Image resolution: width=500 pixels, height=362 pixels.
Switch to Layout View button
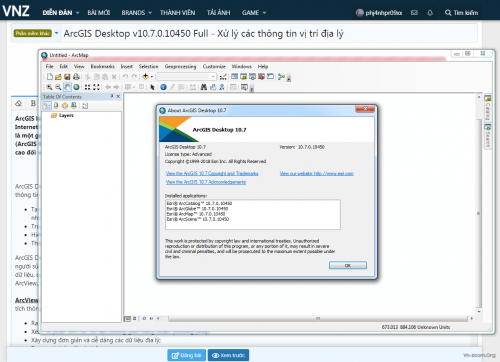(x=135, y=319)
